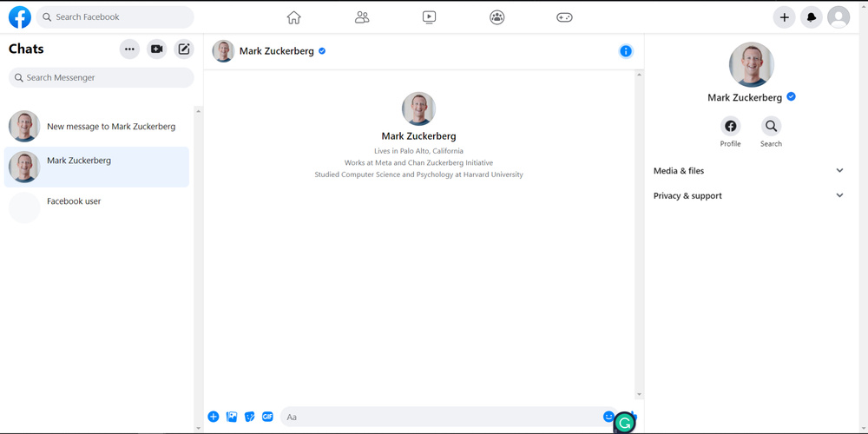Viewport: 868px width, 434px height.
Task: Compose a new message
Action: pyautogui.click(x=184, y=49)
